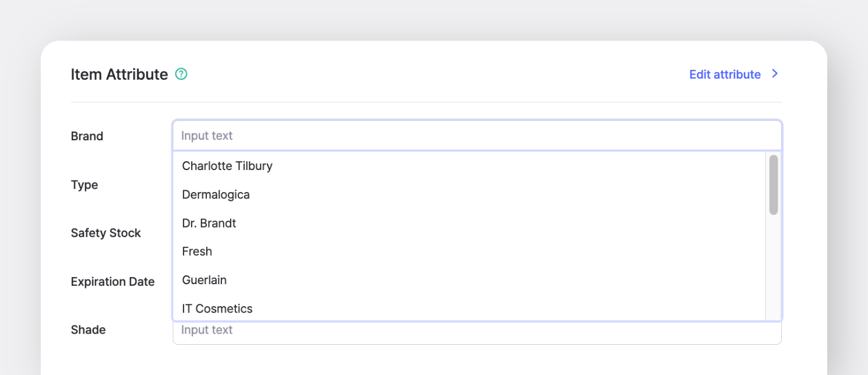Select the Fresh brand option
Viewport: 868px width, 375px height.
(197, 252)
